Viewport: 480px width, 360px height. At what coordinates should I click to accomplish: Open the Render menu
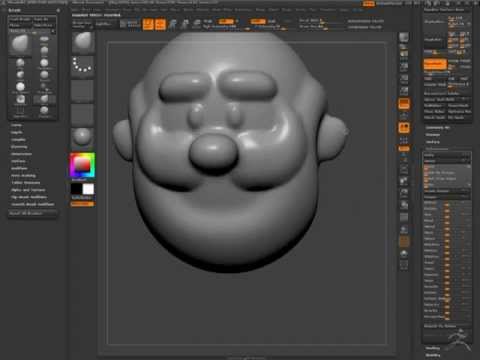(260, 10)
